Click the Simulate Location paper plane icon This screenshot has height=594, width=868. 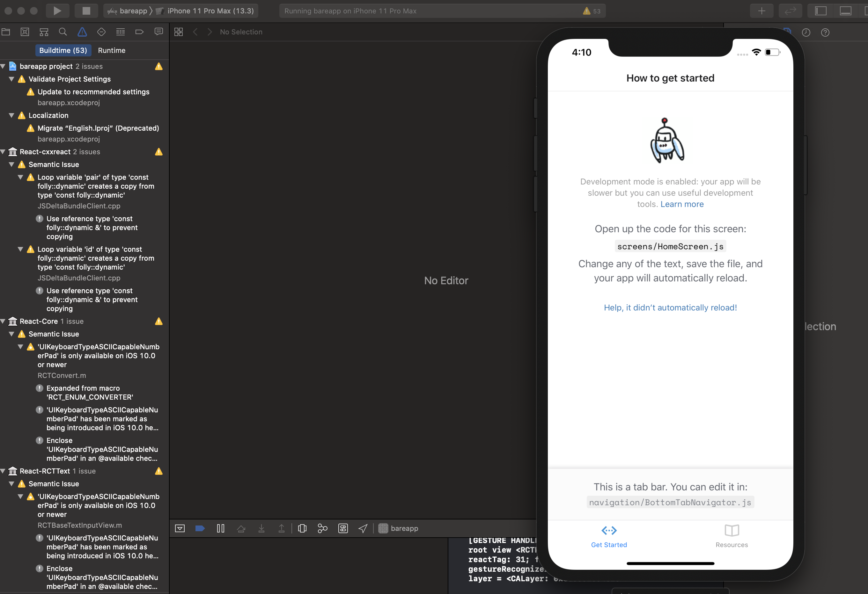click(363, 528)
